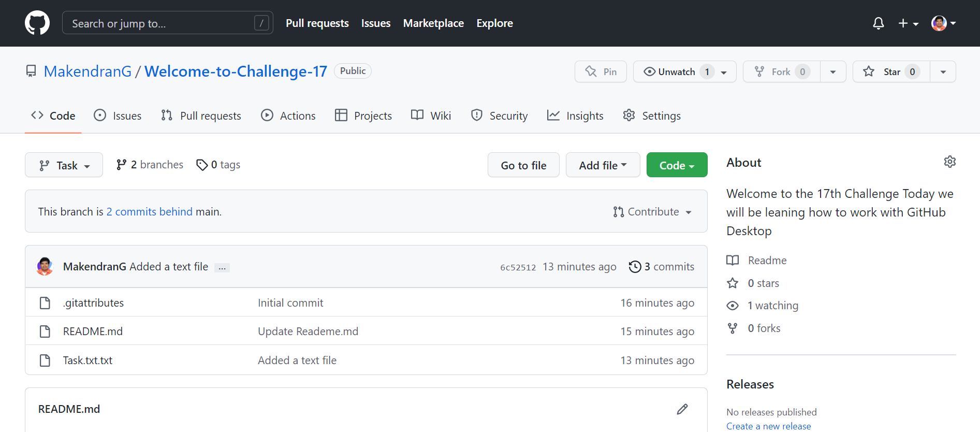The image size is (980, 432).
Task: Open commit hash 6c52512
Action: tap(518, 267)
